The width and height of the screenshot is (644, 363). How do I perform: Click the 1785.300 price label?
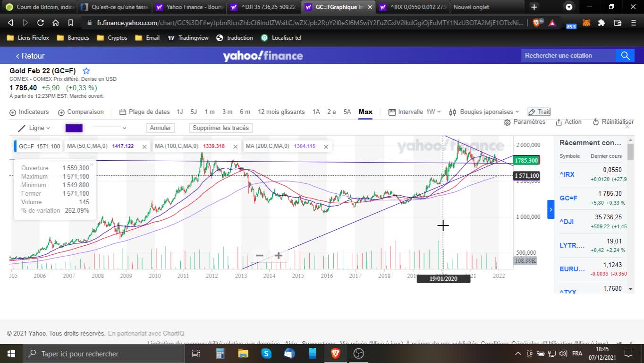coord(526,160)
